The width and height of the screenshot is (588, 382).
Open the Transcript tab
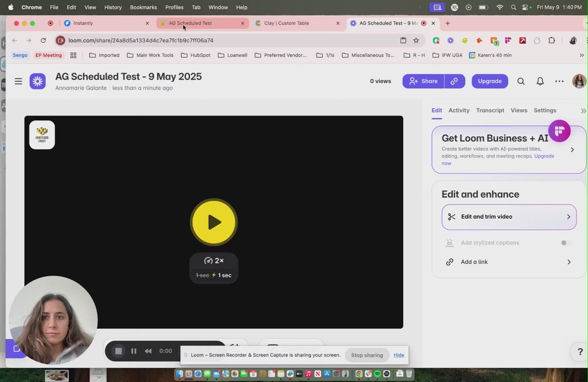coord(490,110)
